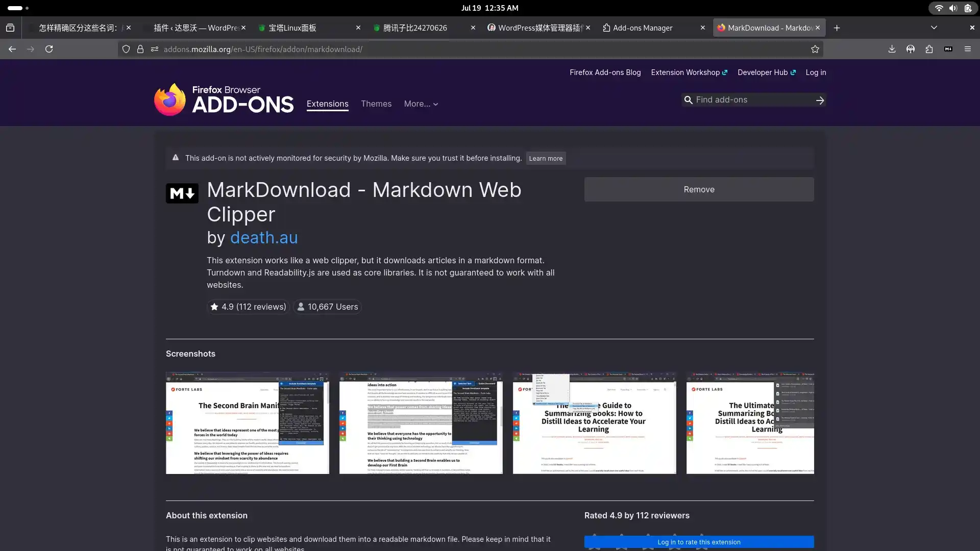Viewport: 980px width, 551px height.
Task: Open site security padlock icon
Action: pyautogui.click(x=140, y=49)
